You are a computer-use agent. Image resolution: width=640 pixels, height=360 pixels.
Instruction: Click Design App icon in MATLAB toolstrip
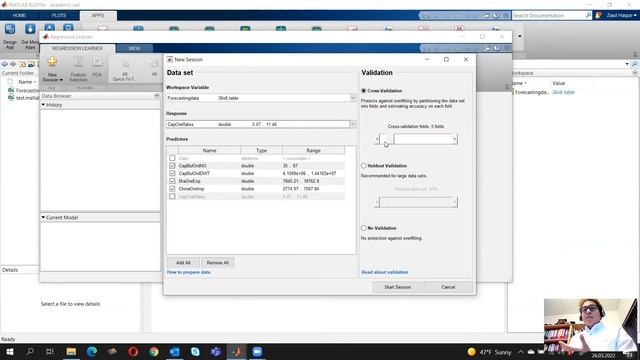click(10, 29)
